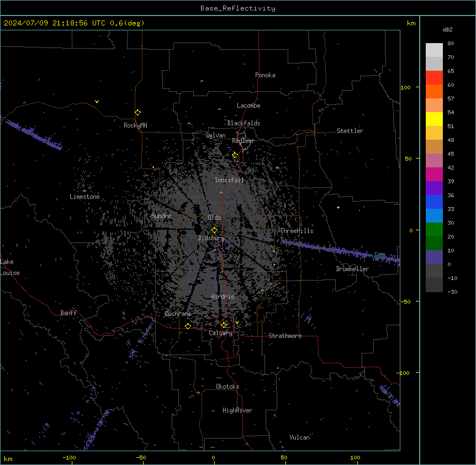
Task: Select the bright green 20-30 dBZ legend swatch
Action: (x=434, y=230)
